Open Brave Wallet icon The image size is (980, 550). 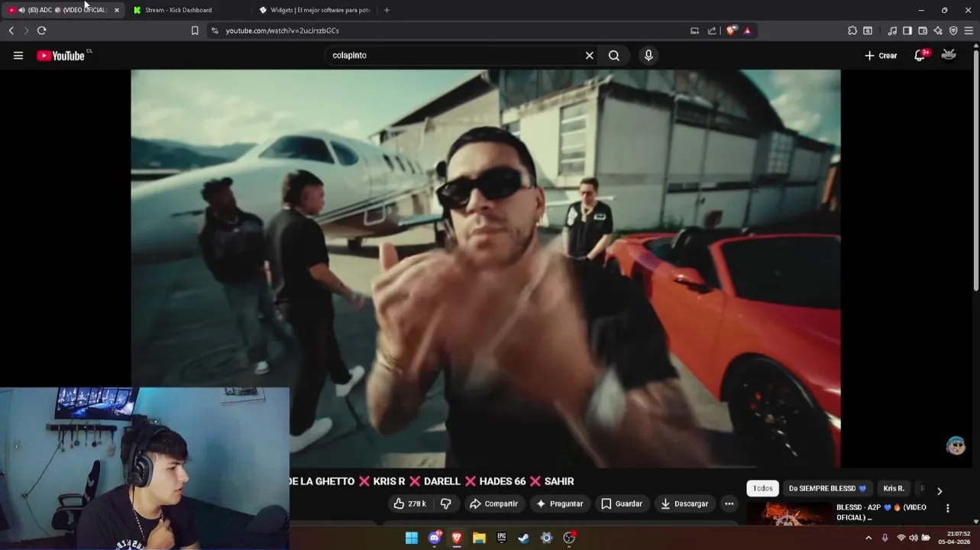point(923,31)
